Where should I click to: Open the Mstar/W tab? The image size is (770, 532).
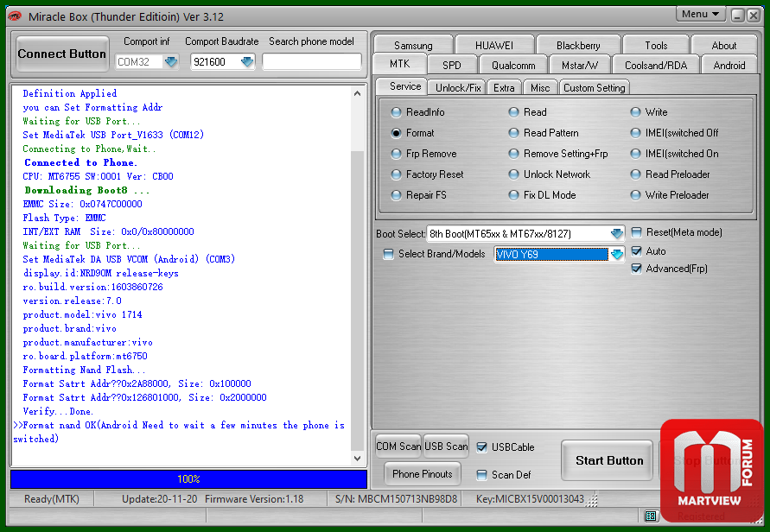[x=580, y=66]
